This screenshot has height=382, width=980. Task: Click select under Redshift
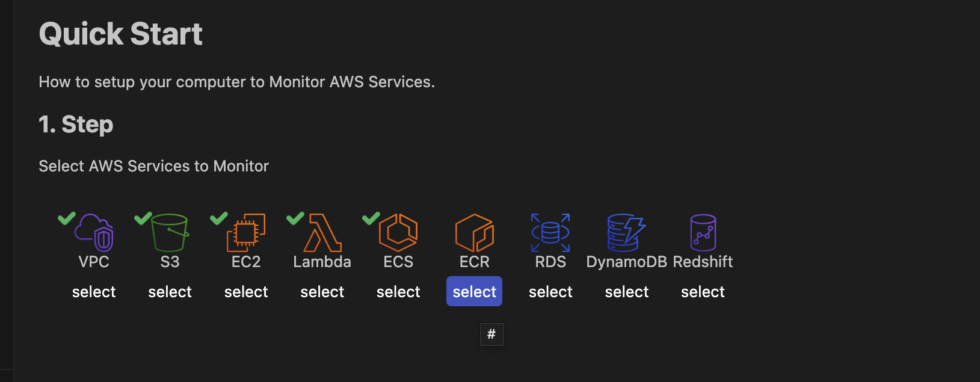click(703, 291)
